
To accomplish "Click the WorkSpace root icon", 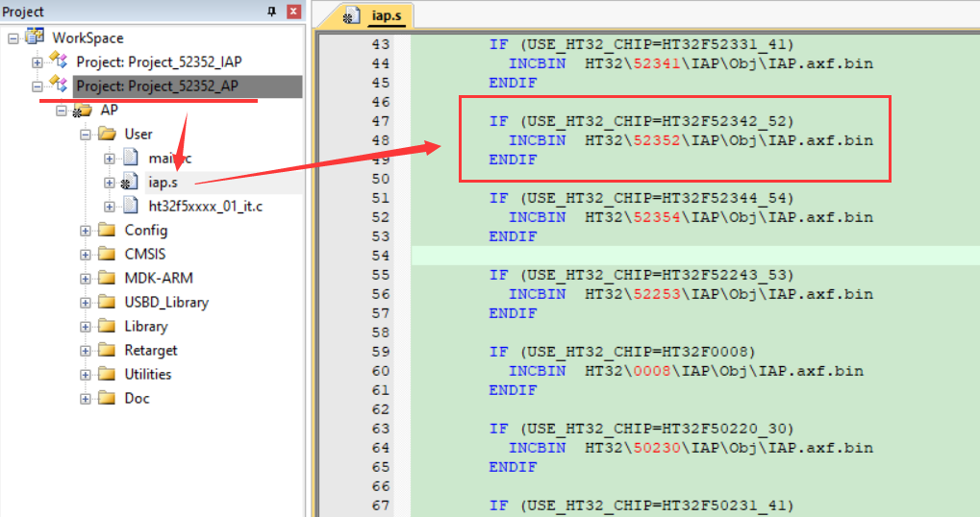I will pyautogui.click(x=36, y=37).
